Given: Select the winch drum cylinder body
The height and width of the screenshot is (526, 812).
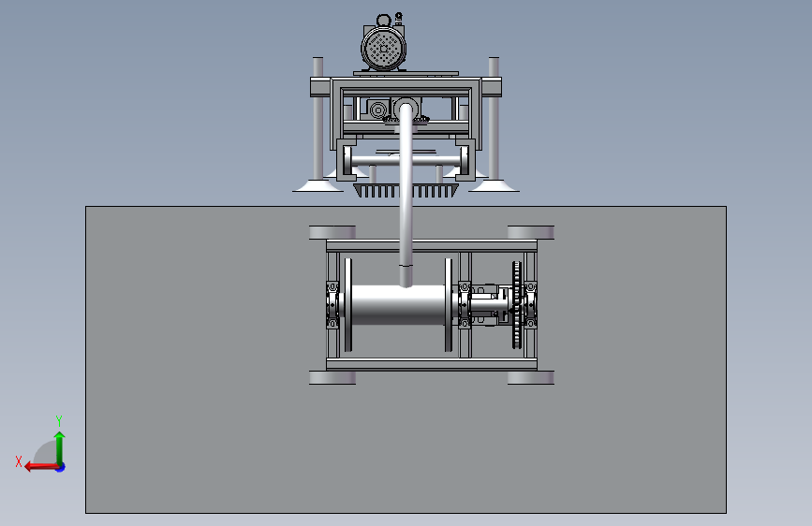Looking at the screenshot, I should click(x=398, y=304).
